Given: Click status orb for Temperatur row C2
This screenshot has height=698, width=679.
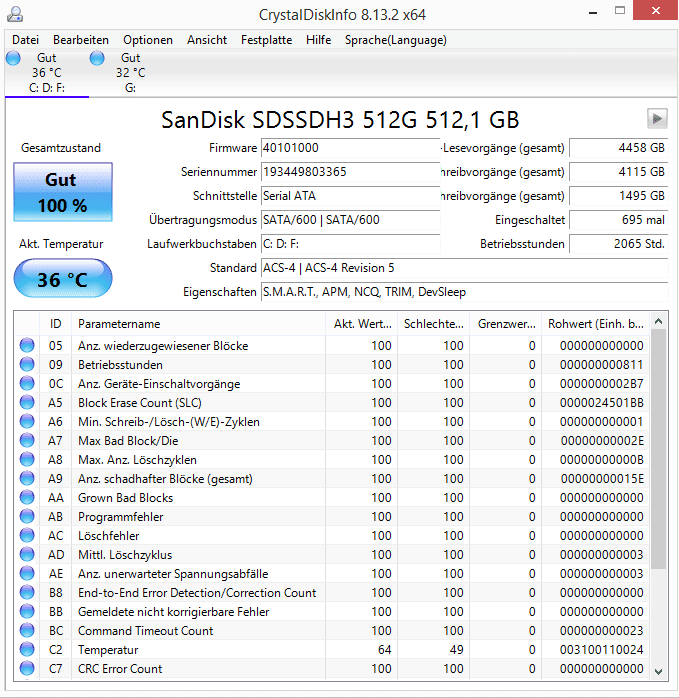Looking at the screenshot, I should pos(27,649).
